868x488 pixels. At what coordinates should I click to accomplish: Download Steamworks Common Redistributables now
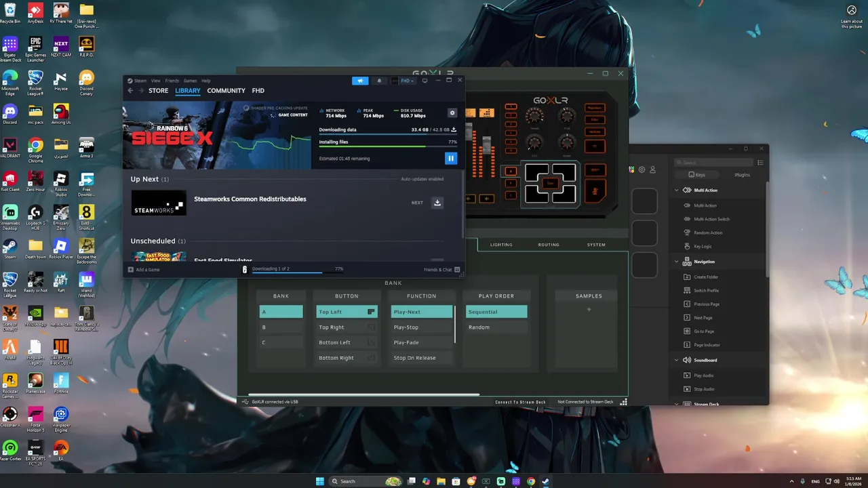(x=437, y=203)
